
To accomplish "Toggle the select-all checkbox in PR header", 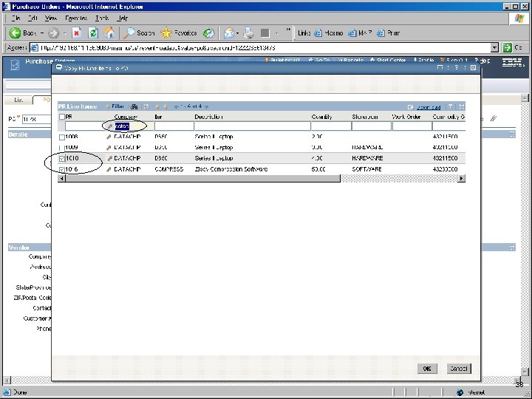I will pyautogui.click(x=62, y=117).
